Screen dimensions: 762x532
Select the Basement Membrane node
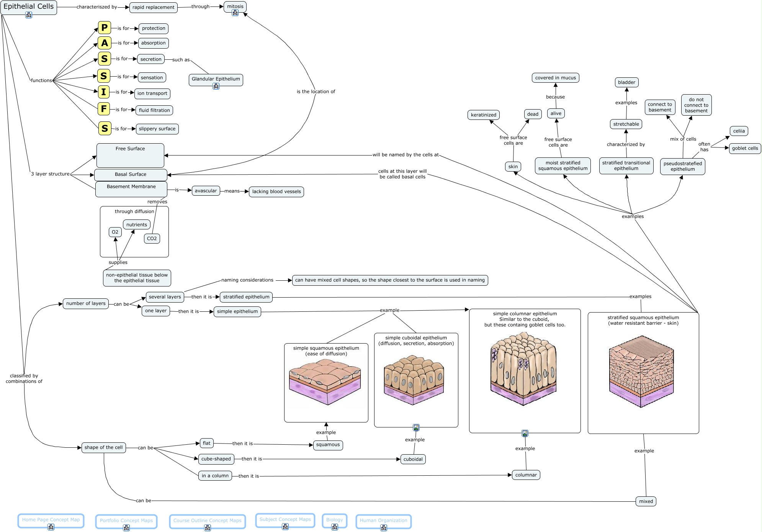point(131,189)
